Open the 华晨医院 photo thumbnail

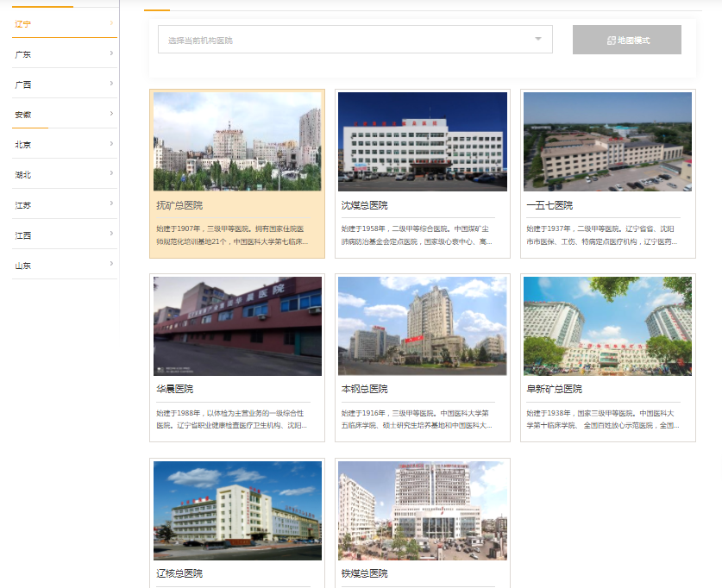(x=237, y=326)
